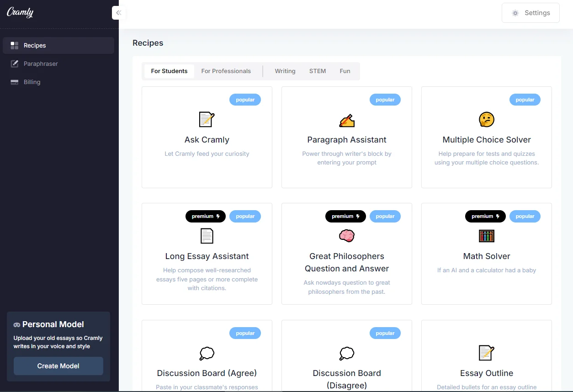Click the 'Ask nowdays question to great philosophers' text
The image size is (573, 392).
pos(347,287)
